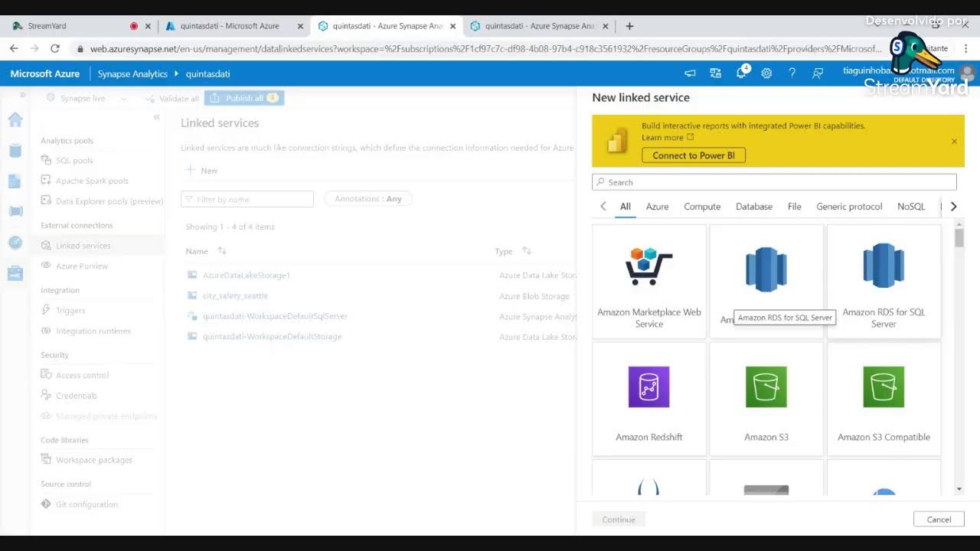Open Triggers under Integration
The height and width of the screenshot is (551, 980).
coord(70,311)
